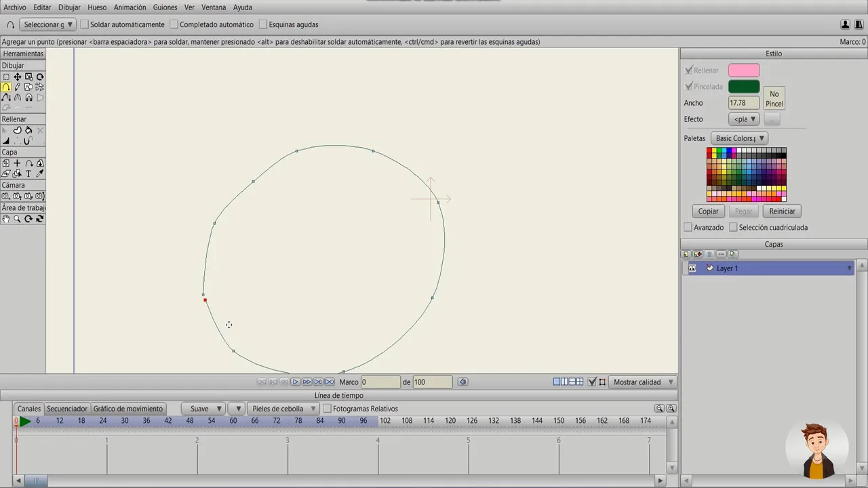Toggle Esquinas agudas checkbox
The width and height of the screenshot is (868, 488).
(263, 24)
